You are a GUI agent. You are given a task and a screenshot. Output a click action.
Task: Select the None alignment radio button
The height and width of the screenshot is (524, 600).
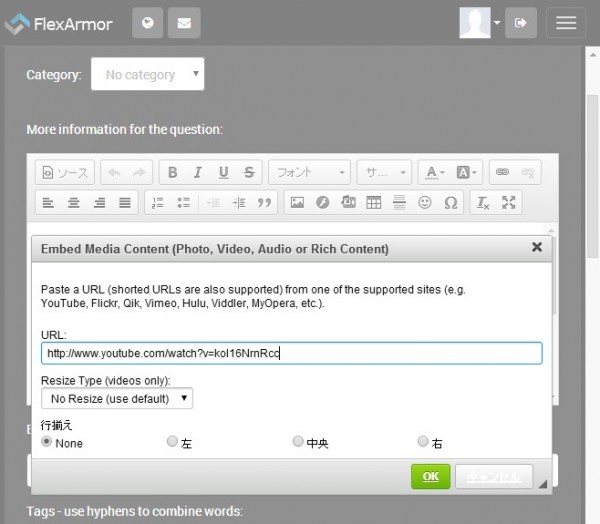click(47, 441)
